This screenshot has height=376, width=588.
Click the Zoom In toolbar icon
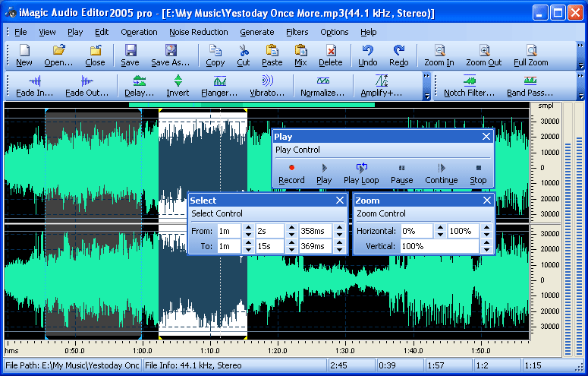pyautogui.click(x=439, y=55)
